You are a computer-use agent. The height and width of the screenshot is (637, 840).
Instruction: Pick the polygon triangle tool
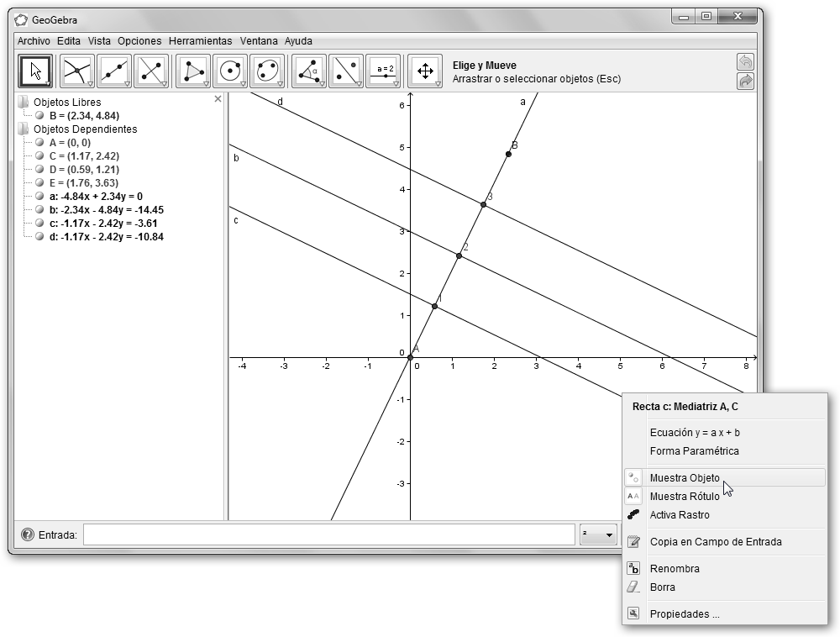point(193,71)
